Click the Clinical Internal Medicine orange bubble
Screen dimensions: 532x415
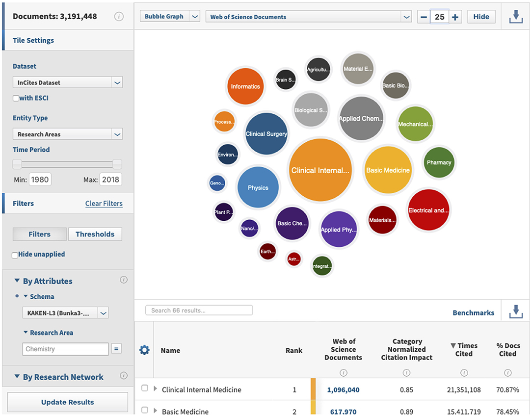click(320, 170)
